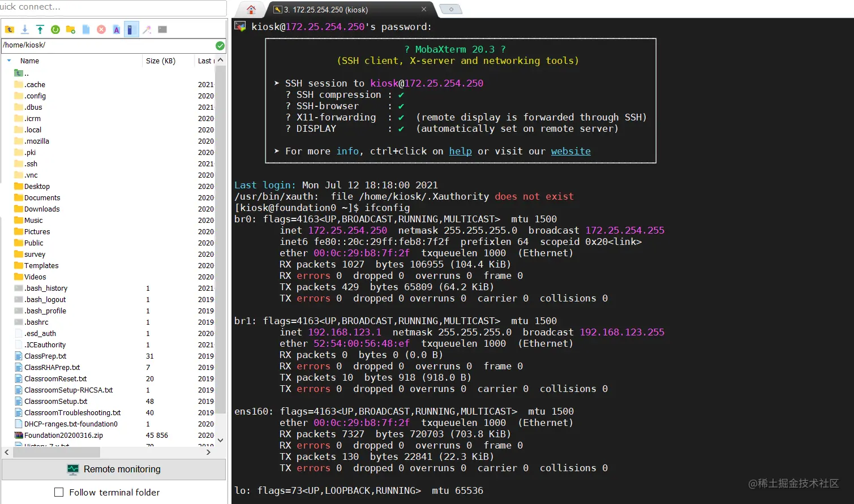Toggle the highlighted blue hidden-files toolbar icon
This screenshot has height=504, width=854.
(131, 29)
